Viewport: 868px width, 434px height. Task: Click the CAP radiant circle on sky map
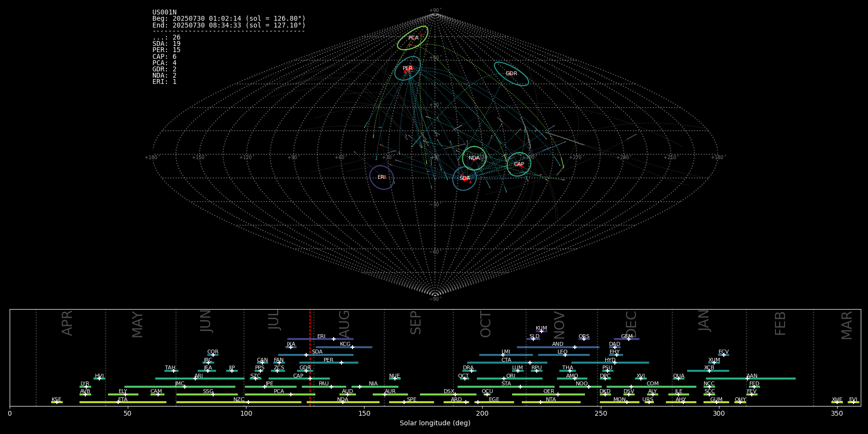[x=519, y=164]
